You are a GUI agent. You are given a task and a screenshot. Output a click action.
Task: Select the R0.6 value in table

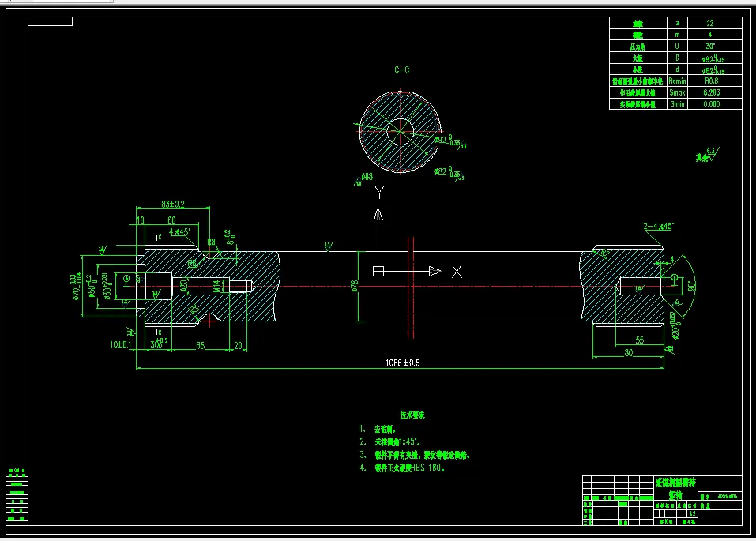pyautogui.click(x=711, y=81)
